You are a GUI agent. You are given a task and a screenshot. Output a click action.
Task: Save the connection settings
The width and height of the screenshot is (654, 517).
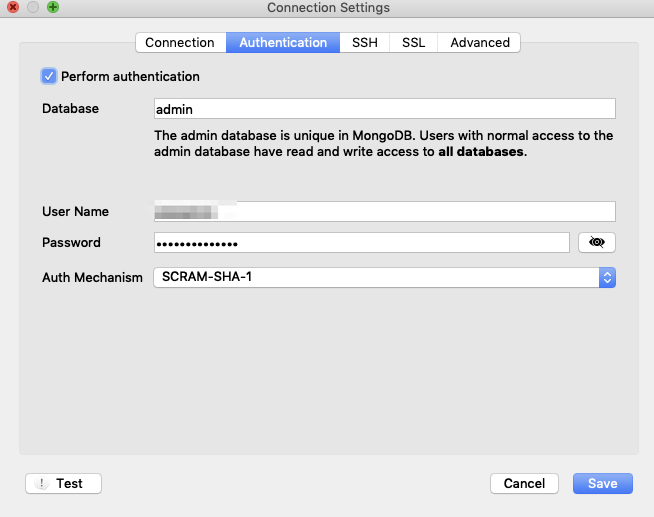pos(603,483)
